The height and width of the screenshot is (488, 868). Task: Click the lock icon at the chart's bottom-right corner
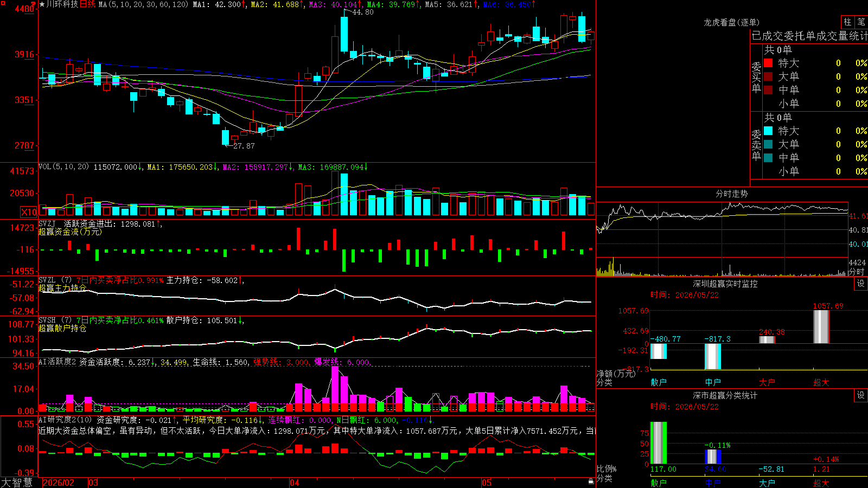click(x=591, y=481)
